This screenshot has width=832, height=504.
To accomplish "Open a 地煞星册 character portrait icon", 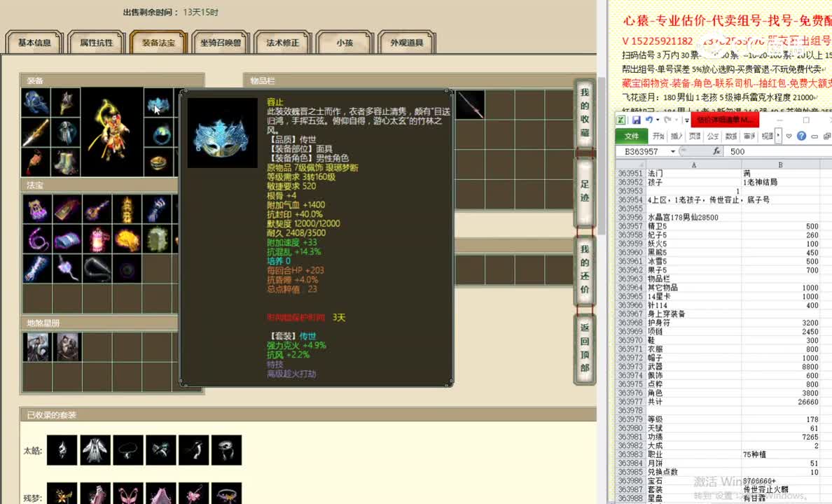I will (39, 346).
